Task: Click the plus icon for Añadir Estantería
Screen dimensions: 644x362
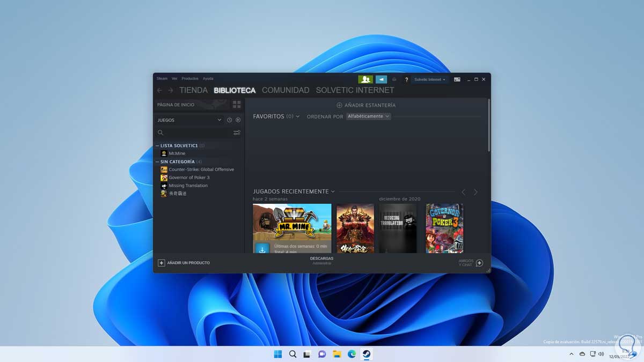Action: pos(339,105)
